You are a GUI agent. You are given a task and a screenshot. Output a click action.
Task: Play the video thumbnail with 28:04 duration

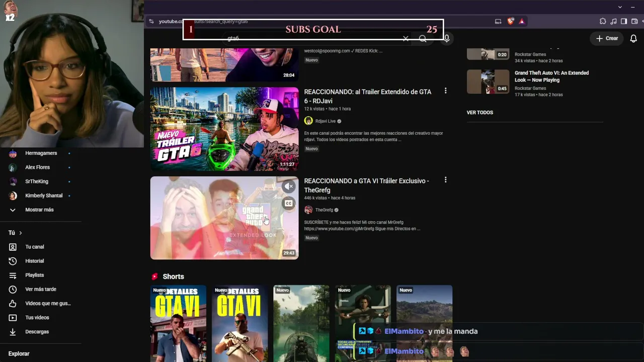tap(224, 65)
